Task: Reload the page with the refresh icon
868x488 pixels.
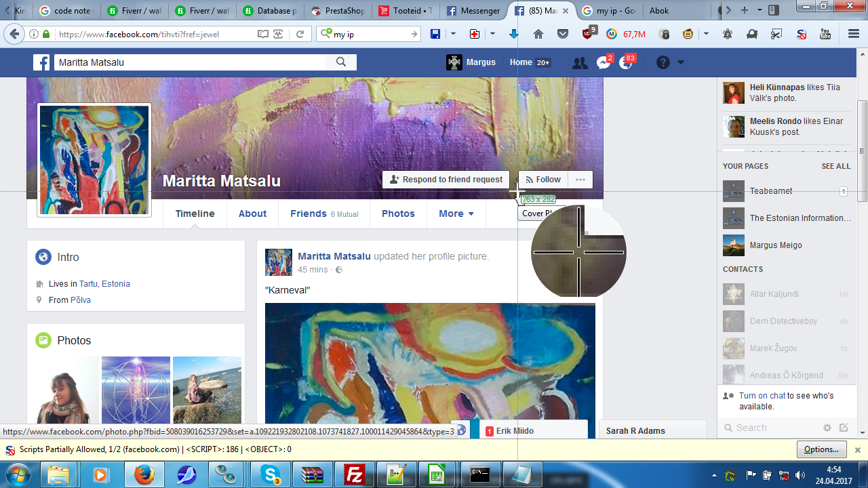Action: (299, 34)
